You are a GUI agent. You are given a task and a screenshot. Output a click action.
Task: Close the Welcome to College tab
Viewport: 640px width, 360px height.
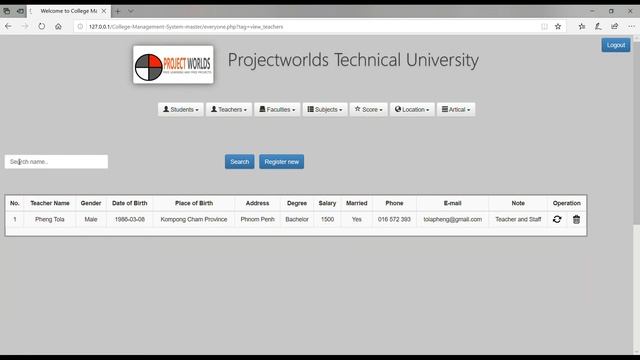(104, 11)
